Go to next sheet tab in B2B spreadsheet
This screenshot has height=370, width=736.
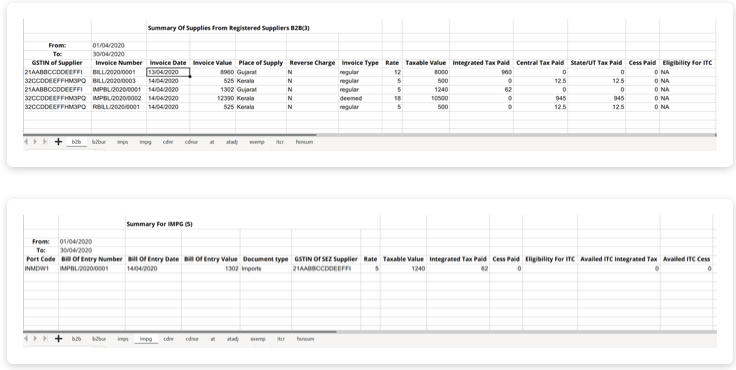coord(35,141)
